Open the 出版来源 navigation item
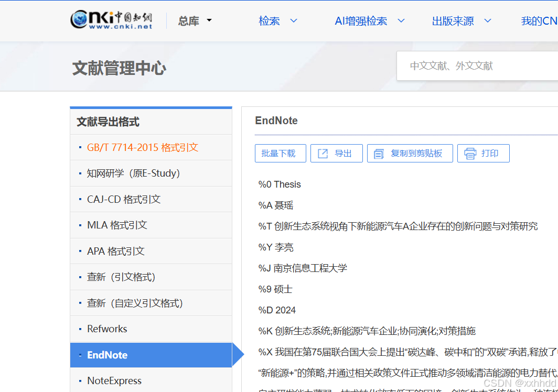 pyautogui.click(x=453, y=21)
